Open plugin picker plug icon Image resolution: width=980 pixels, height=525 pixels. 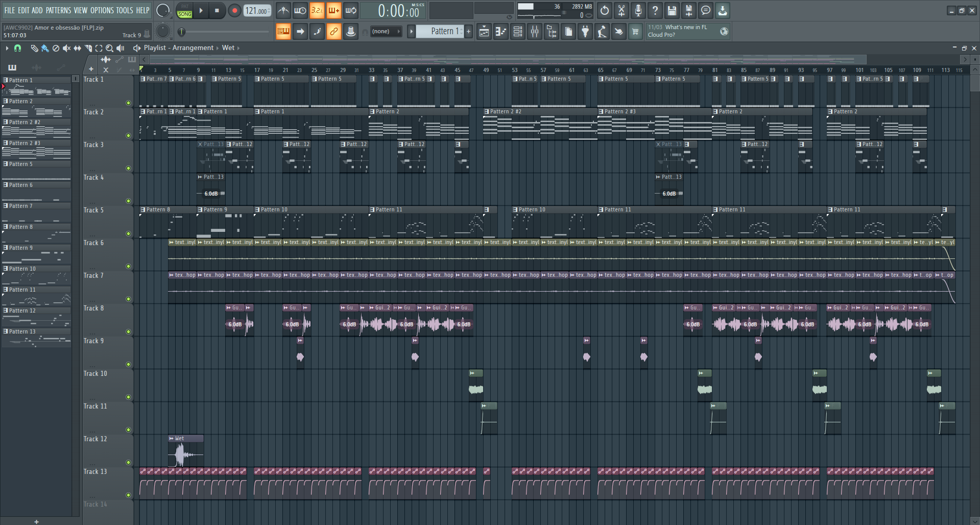click(585, 32)
